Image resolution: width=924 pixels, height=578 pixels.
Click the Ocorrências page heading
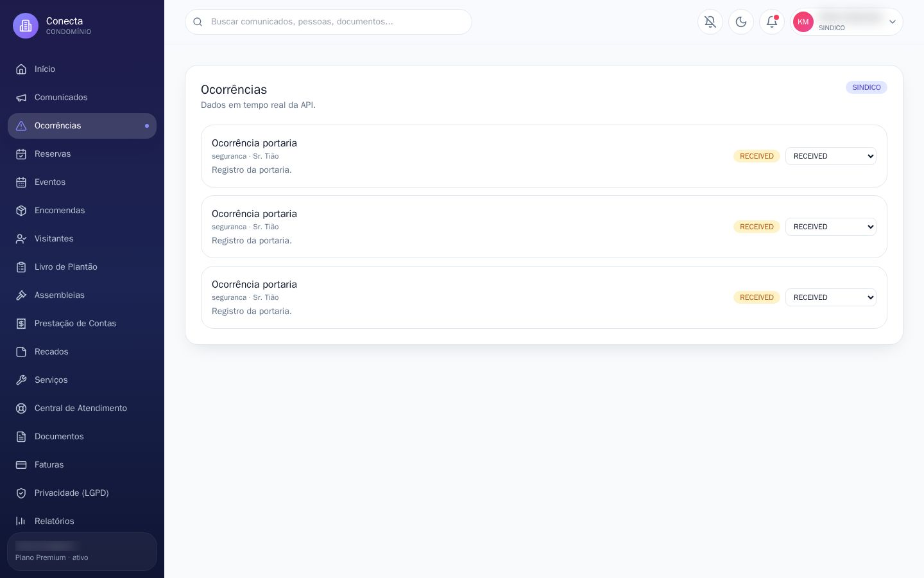[x=234, y=90]
